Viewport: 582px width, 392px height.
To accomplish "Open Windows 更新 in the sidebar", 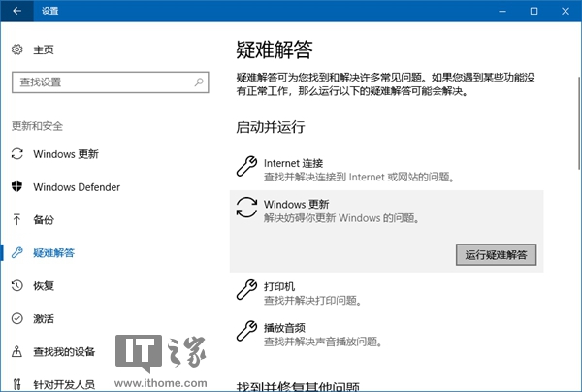I will point(66,154).
